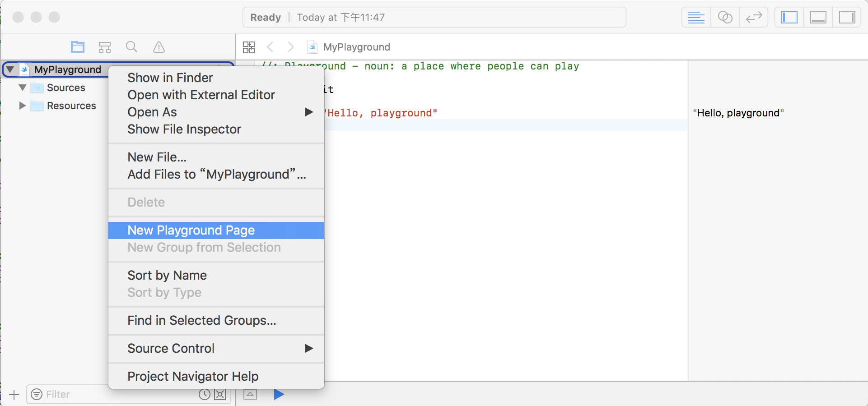The image size is (868, 406).
Task: Select the version editor button
Action: click(x=754, y=18)
